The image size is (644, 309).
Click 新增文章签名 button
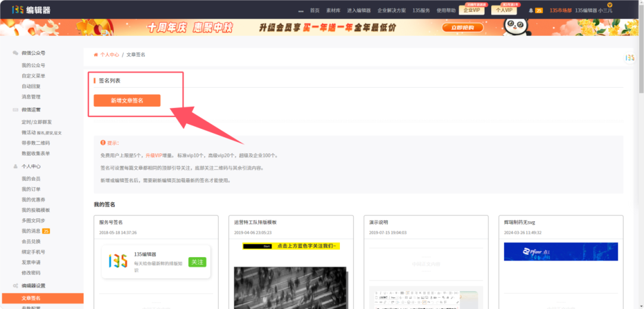click(x=127, y=101)
